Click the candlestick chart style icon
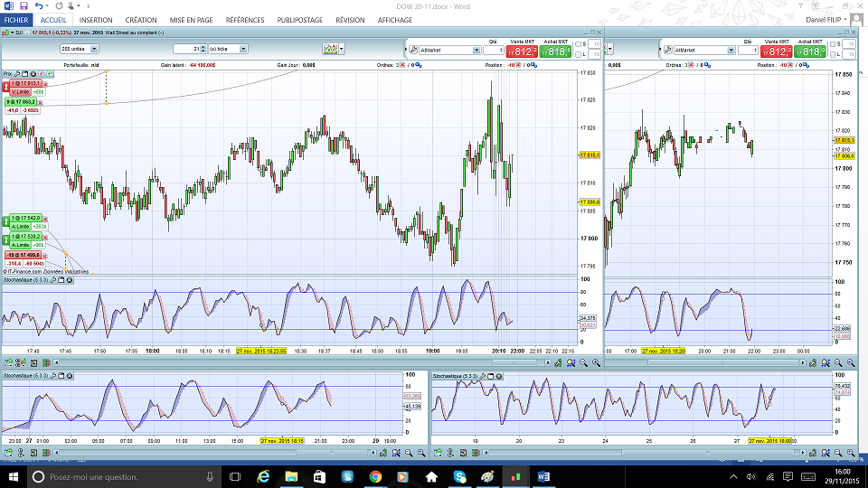 pos(331,49)
